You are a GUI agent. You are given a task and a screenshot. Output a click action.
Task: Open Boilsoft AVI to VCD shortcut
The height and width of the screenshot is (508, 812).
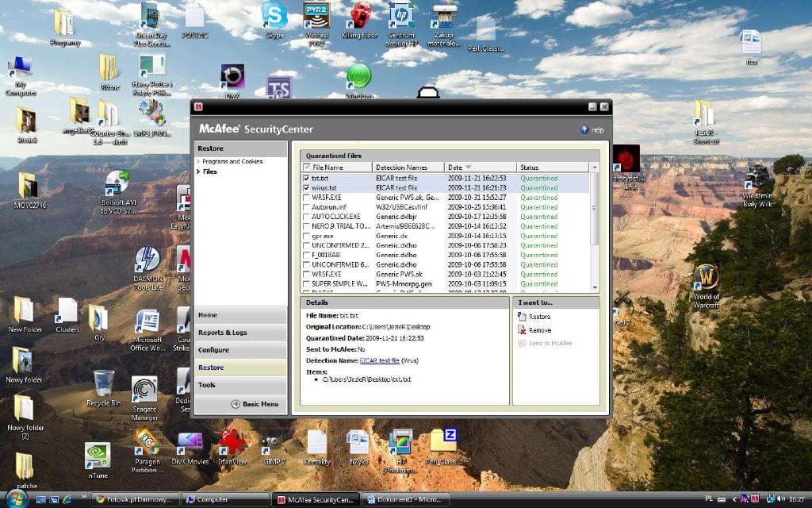coord(118,192)
